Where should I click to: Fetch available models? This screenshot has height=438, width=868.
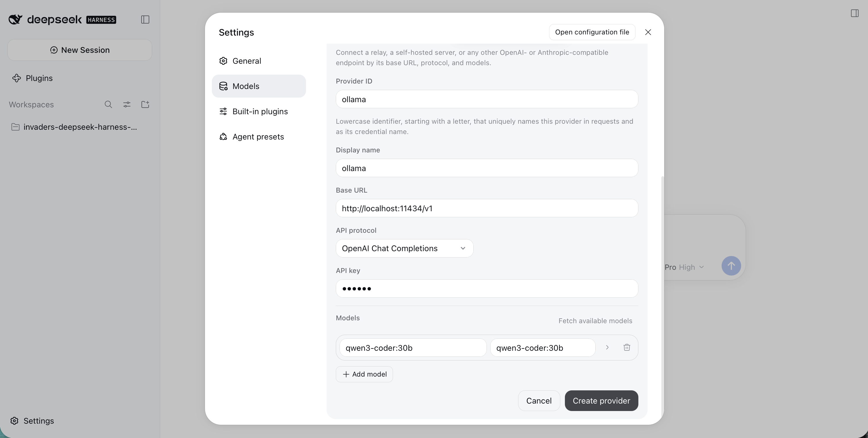(595, 321)
